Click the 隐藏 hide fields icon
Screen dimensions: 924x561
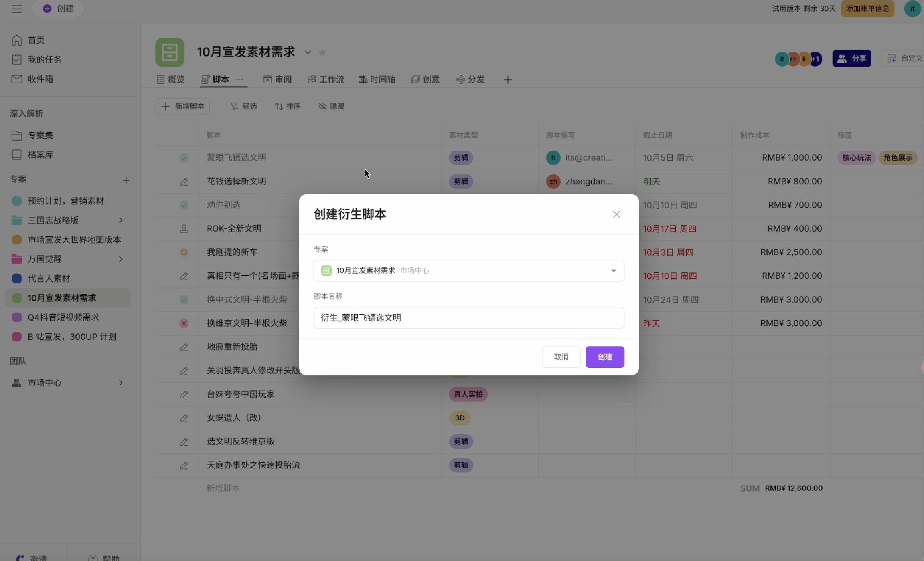click(x=322, y=106)
